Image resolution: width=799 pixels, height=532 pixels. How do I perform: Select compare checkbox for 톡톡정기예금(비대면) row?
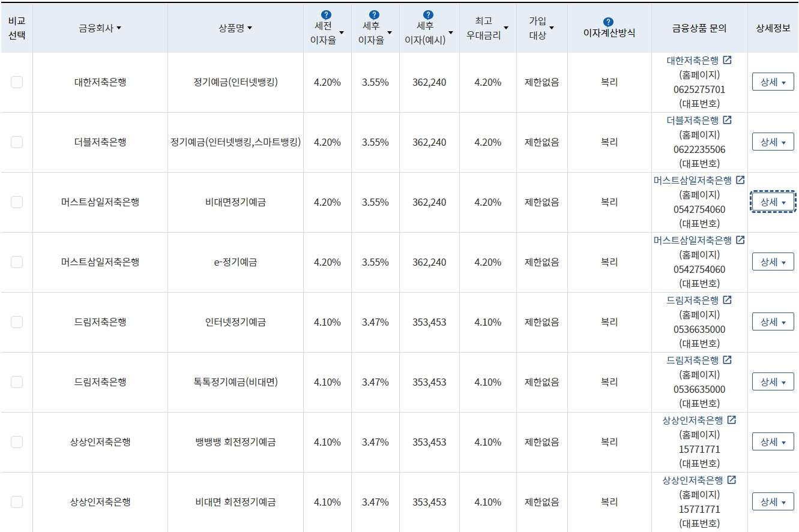click(17, 382)
